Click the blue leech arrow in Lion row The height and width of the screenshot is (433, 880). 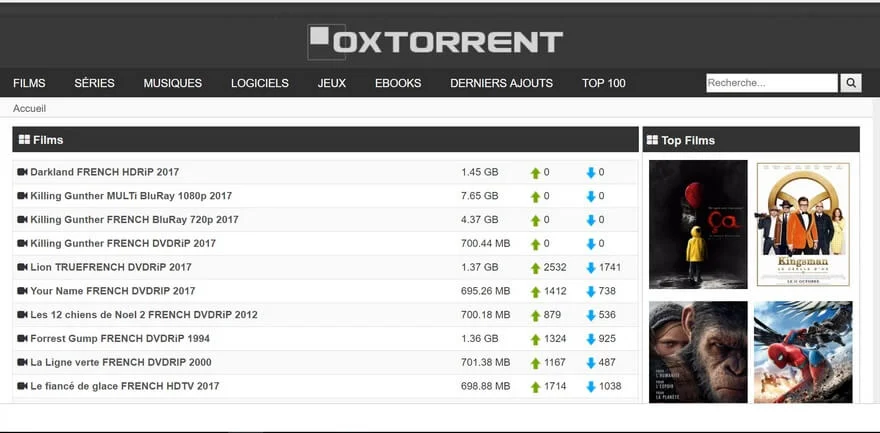click(591, 268)
